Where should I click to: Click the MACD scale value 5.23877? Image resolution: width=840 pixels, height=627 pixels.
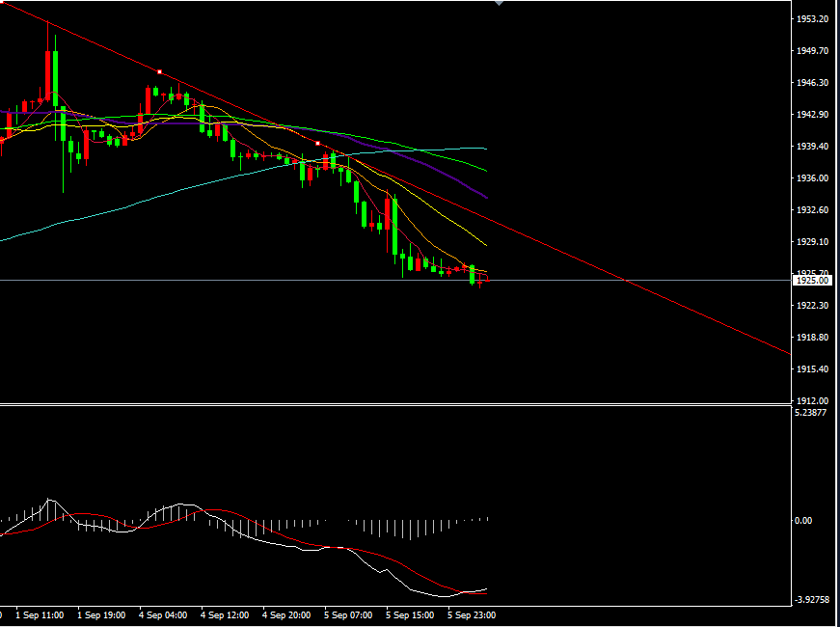coord(811,413)
